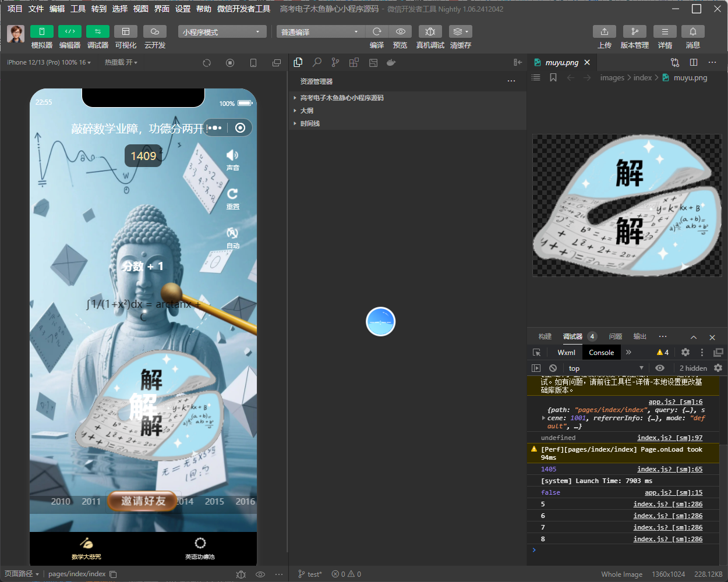Click the 邀请好友 invite friends button
The height and width of the screenshot is (582, 728).
(143, 501)
